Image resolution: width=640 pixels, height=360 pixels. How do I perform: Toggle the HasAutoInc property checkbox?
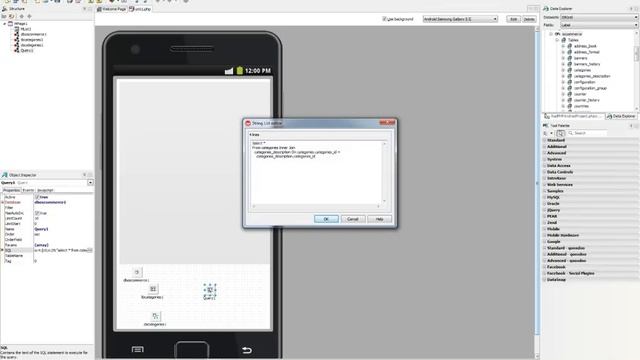tap(37, 213)
